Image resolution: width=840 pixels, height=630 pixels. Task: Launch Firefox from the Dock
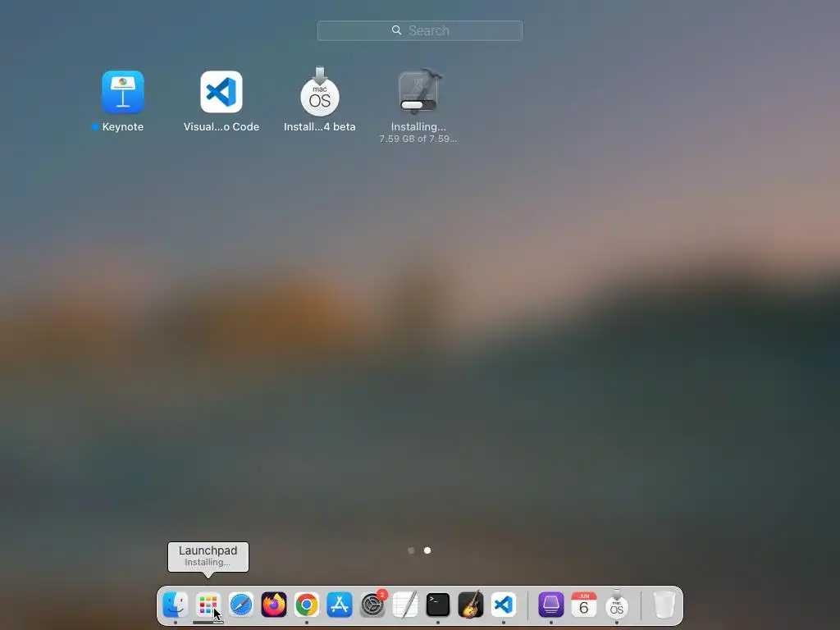click(274, 605)
